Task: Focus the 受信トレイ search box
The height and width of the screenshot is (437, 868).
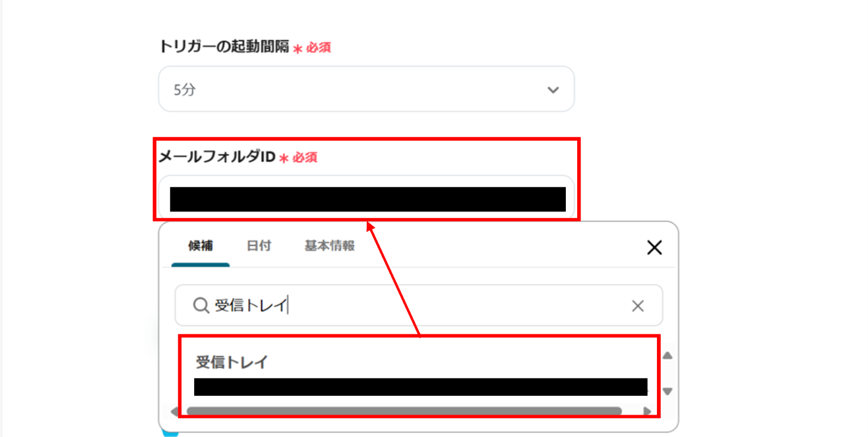Action: pyautogui.click(x=419, y=305)
